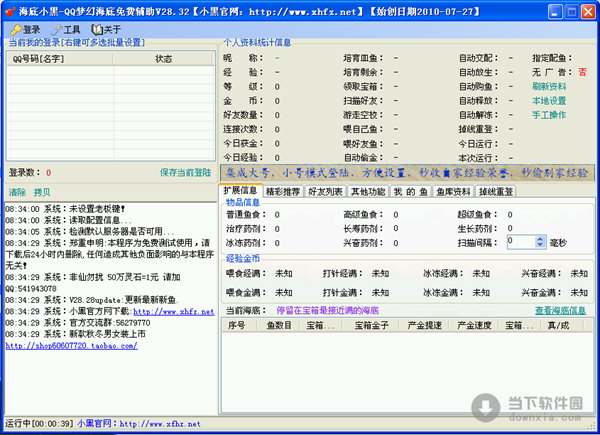Click the 手工操作 link
The height and width of the screenshot is (435, 600).
tap(549, 115)
